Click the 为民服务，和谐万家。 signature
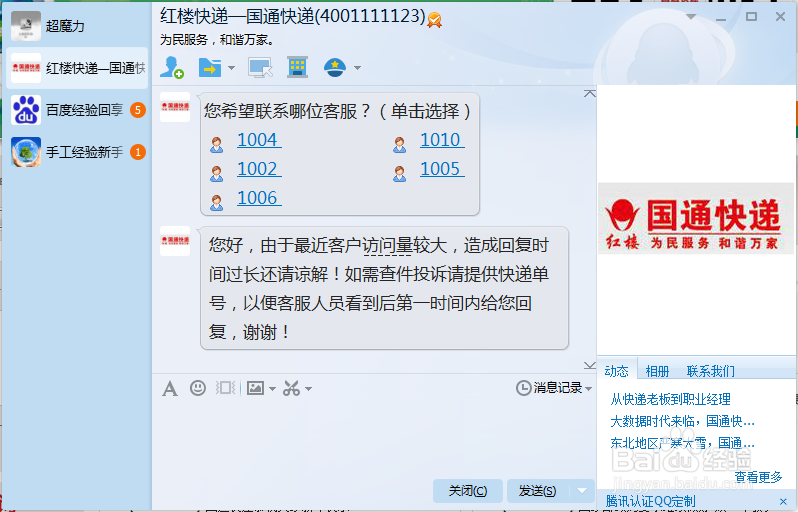 [217, 40]
